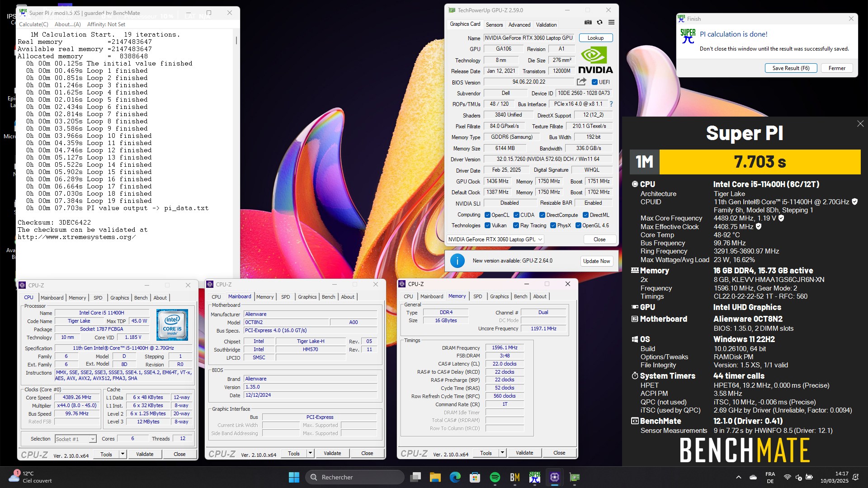This screenshot has width=868, height=488.
Task: Show hidden tray icons chevron
Action: (x=738, y=477)
